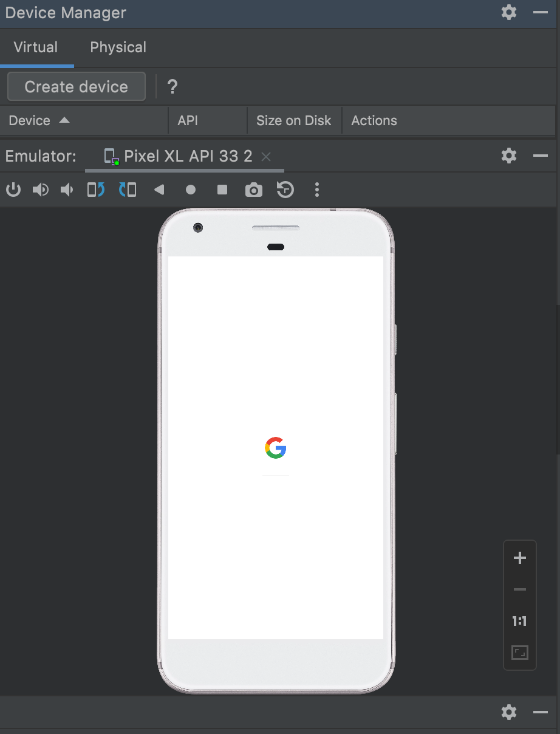Take an emulator screenshot
The width and height of the screenshot is (560, 734).
[x=254, y=190]
